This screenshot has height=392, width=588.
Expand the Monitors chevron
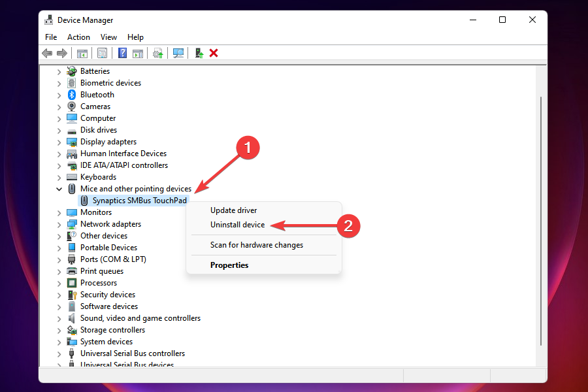point(59,213)
